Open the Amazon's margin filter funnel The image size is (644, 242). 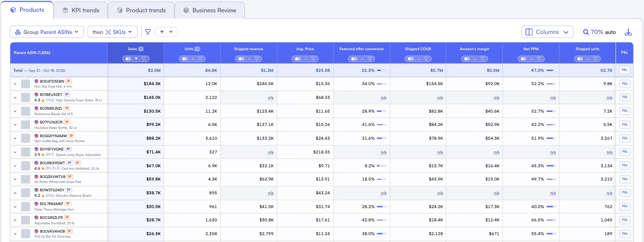(x=483, y=59)
